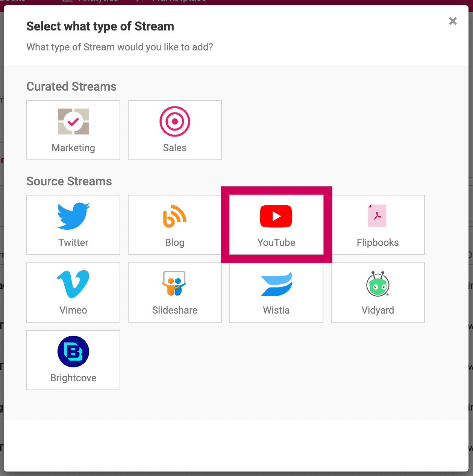473x476 pixels.
Task: Click the Curated Streams heading
Action: 71,86
